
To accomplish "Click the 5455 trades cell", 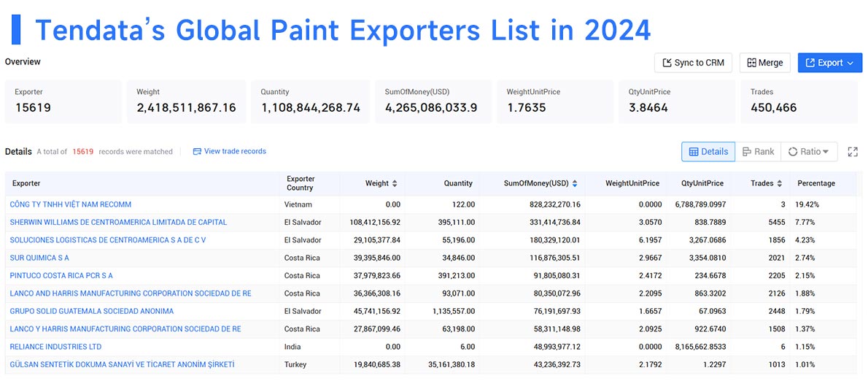I will (776, 222).
